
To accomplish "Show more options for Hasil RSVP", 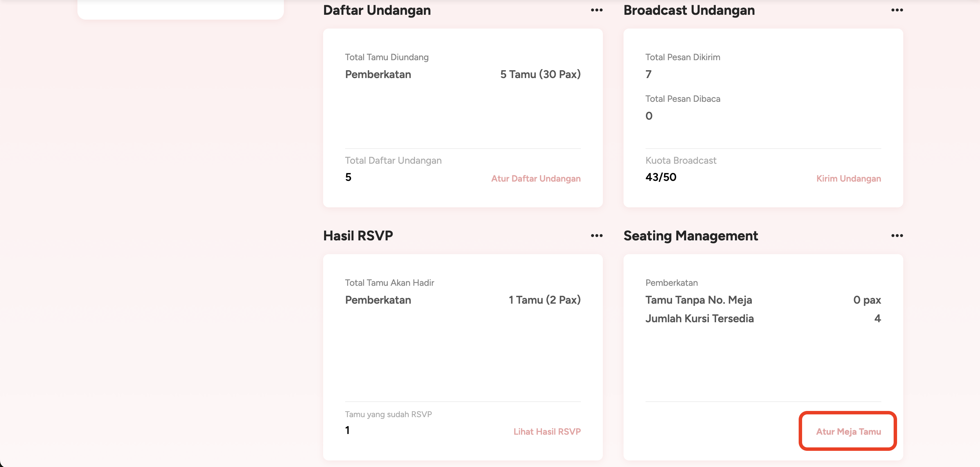I will (597, 236).
